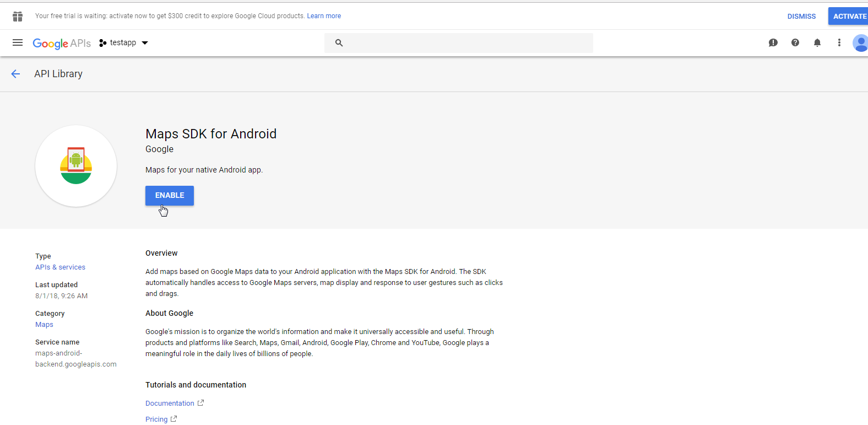Open the feedback alert icon
The height and width of the screenshot is (425, 868).
tap(773, 42)
